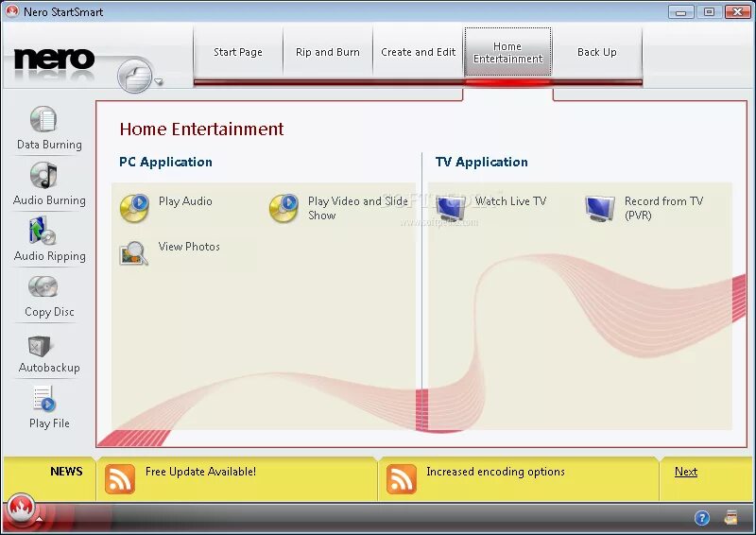Click the Watch Live TV monitor icon
Image resolution: width=756 pixels, height=535 pixels.
pos(451,208)
